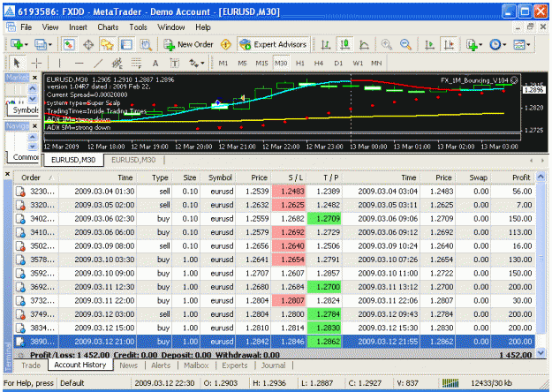The image size is (552, 392).
Task: Select the Draw Trendline tool
Action: click(98, 64)
